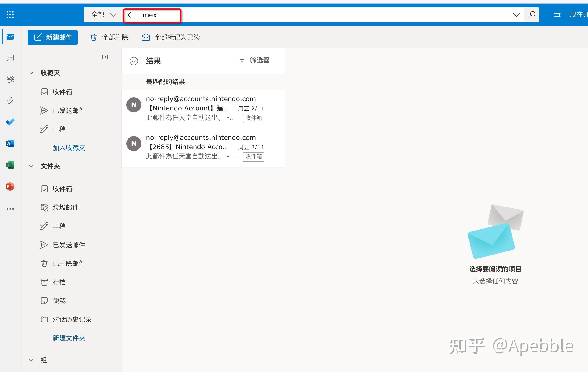Open the Calendar icon in the left sidebar

(x=10, y=58)
